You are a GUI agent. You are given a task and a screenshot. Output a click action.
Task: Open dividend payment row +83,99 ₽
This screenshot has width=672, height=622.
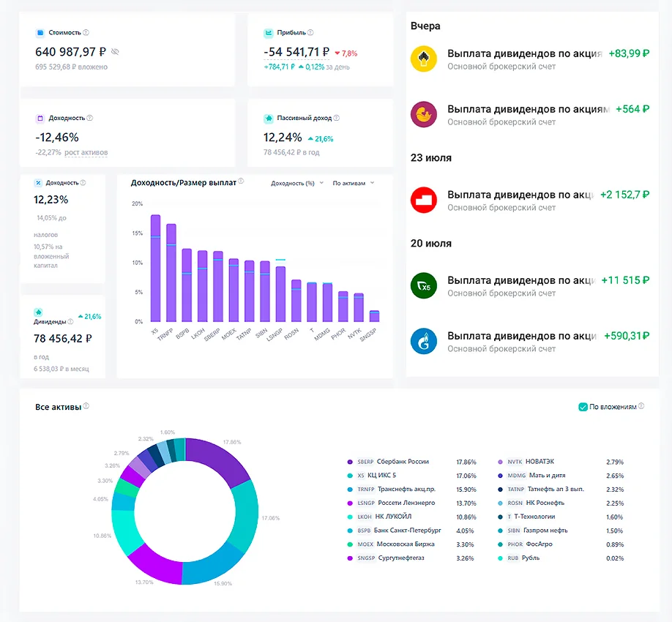(x=530, y=59)
